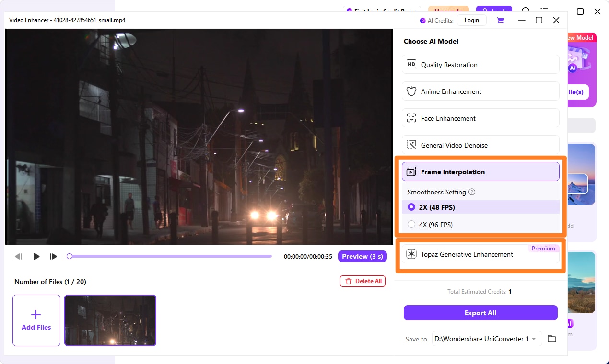This screenshot has width=609, height=364.
Task: Click the Quality Restoration HD icon
Action: (411, 64)
